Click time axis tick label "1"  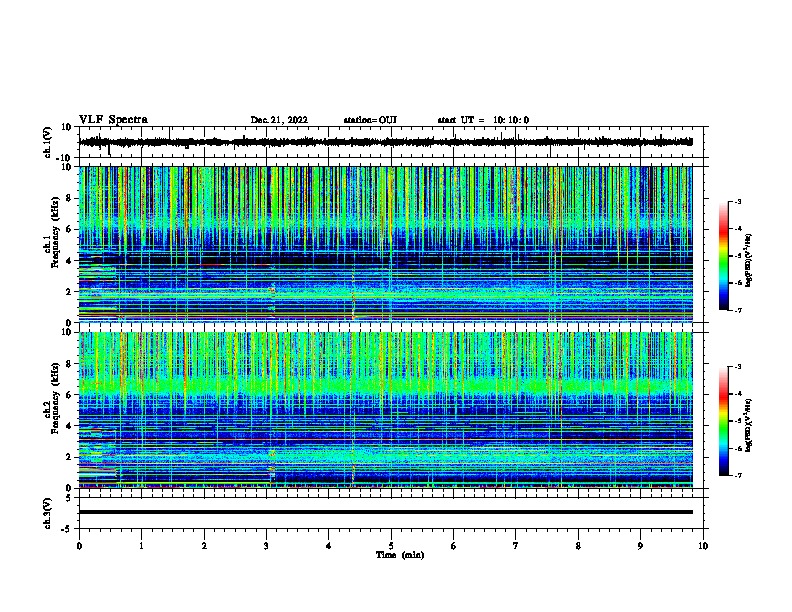pyautogui.click(x=142, y=546)
